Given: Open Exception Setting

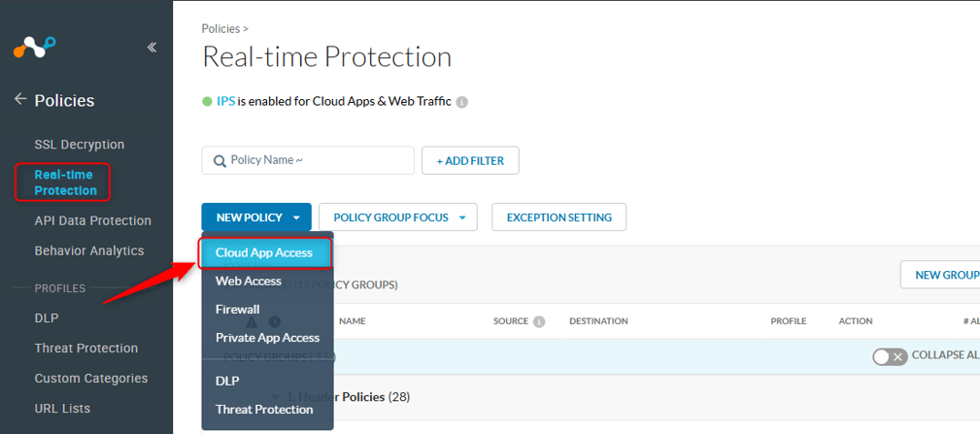Looking at the screenshot, I should pyautogui.click(x=558, y=217).
